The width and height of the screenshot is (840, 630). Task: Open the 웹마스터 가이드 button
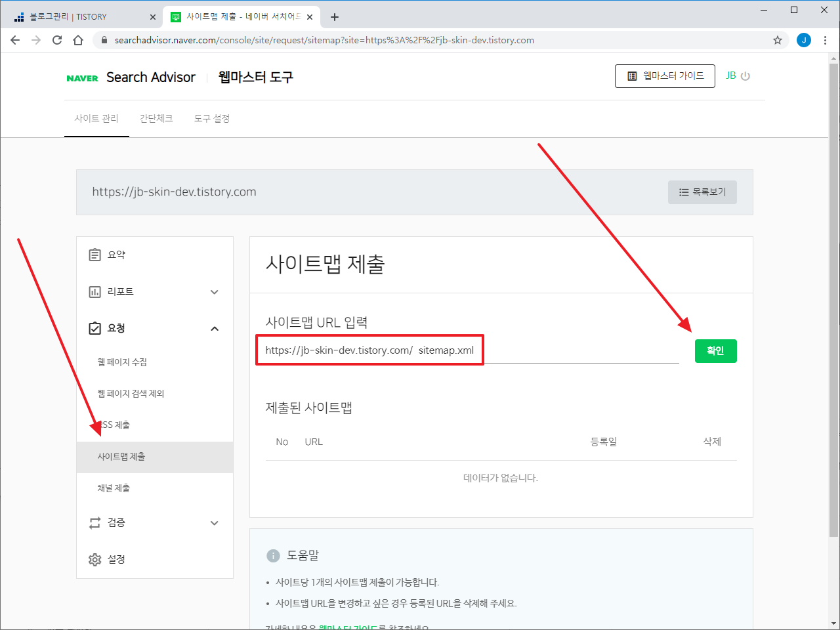(665, 76)
